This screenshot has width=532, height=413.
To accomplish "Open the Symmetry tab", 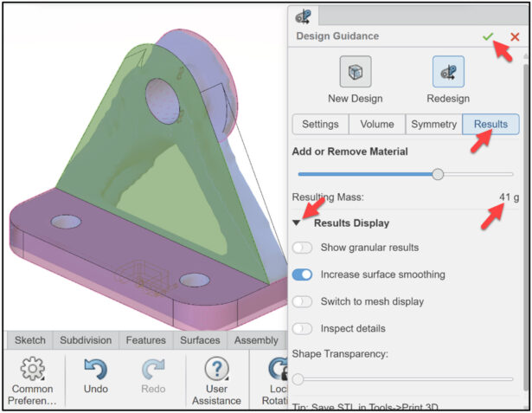I will tap(434, 125).
